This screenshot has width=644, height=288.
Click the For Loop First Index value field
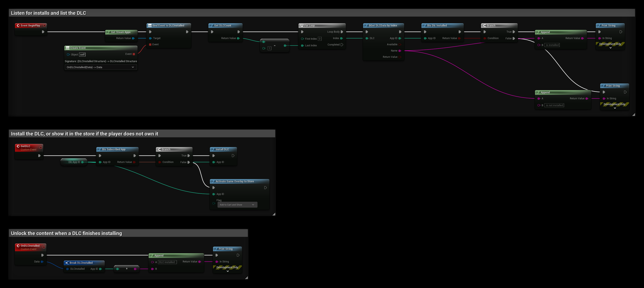click(x=320, y=39)
